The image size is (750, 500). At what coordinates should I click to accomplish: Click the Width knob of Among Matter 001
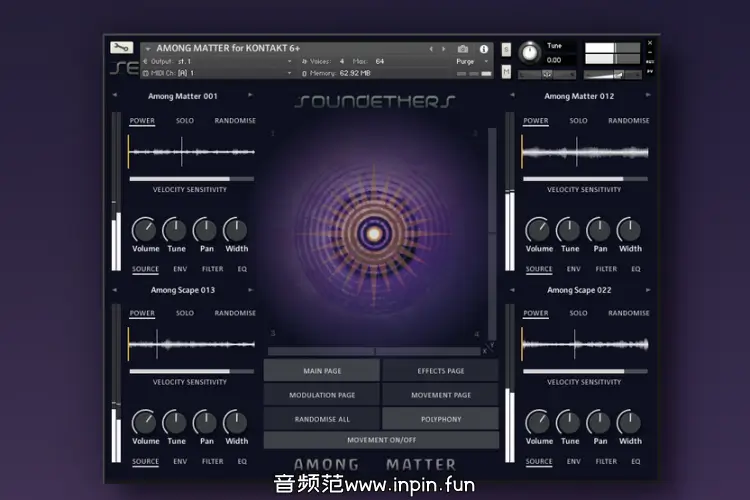(x=236, y=230)
